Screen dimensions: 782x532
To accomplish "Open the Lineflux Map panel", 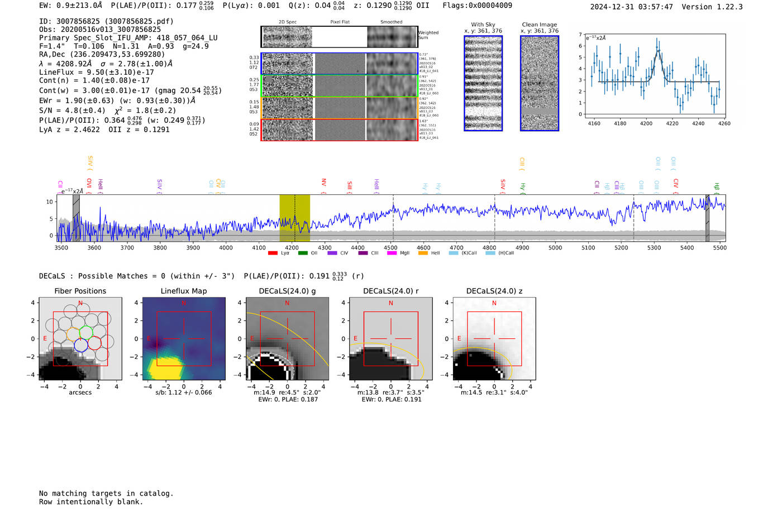I will click(184, 339).
